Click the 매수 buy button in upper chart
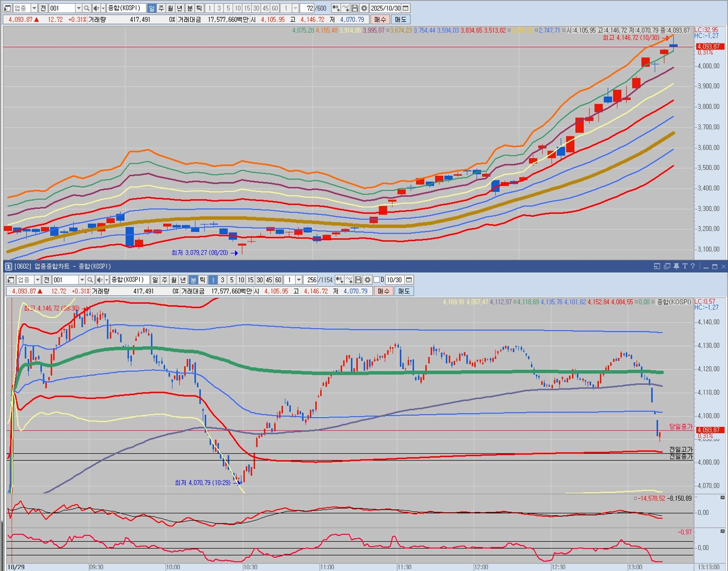This screenshot has height=571, width=728. click(x=380, y=19)
